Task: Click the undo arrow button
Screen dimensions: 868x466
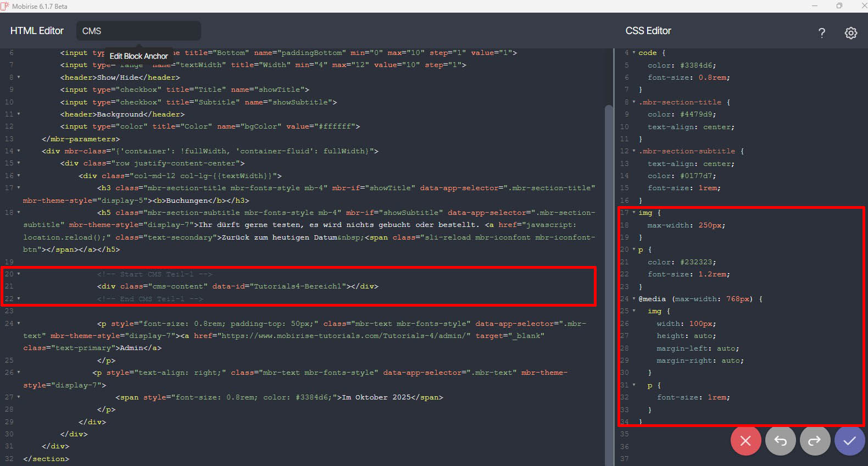Action: point(780,441)
